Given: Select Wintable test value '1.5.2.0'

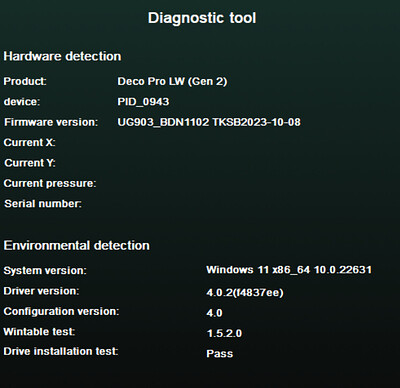Looking at the screenshot, I should point(224,333).
